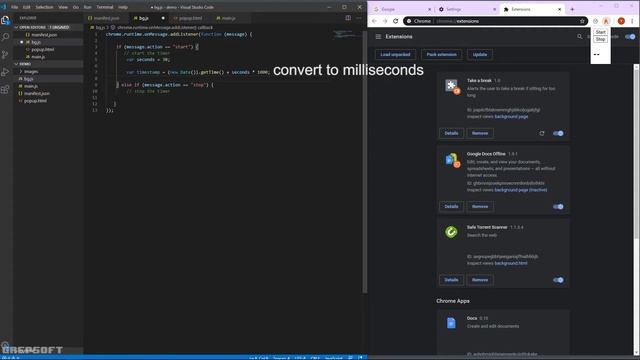The width and height of the screenshot is (640, 360).
Task: Bookmark this page with the star icon
Action: point(582,21)
